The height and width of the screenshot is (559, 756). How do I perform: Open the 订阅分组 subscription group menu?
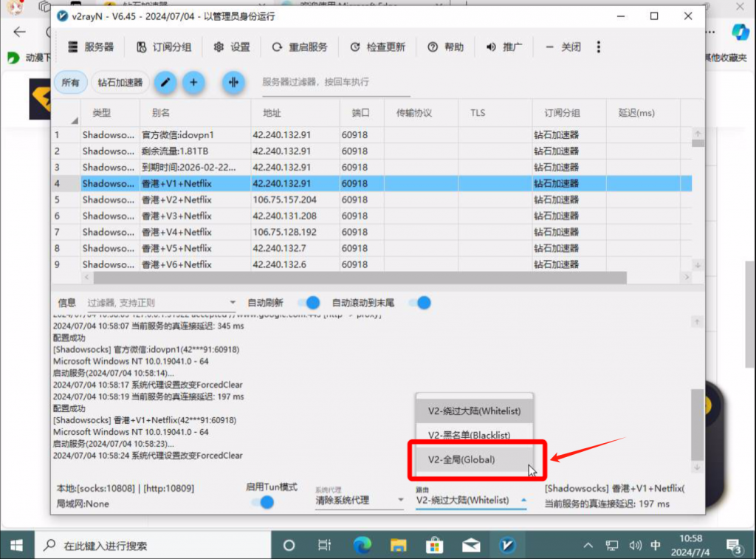164,47
